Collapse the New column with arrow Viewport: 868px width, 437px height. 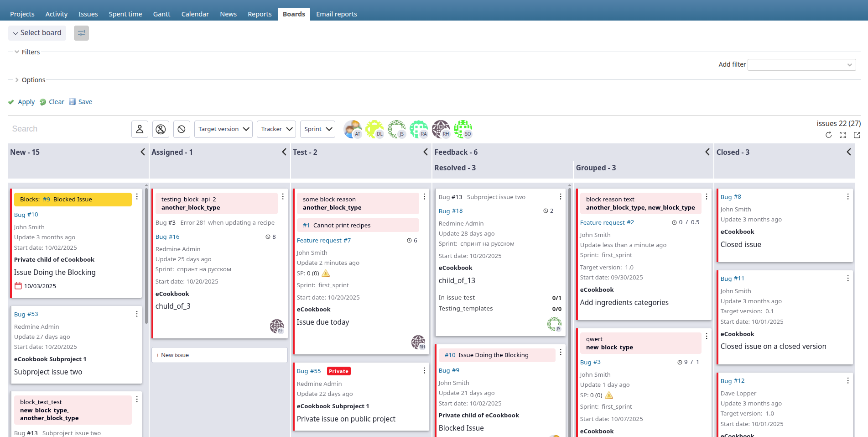click(142, 152)
